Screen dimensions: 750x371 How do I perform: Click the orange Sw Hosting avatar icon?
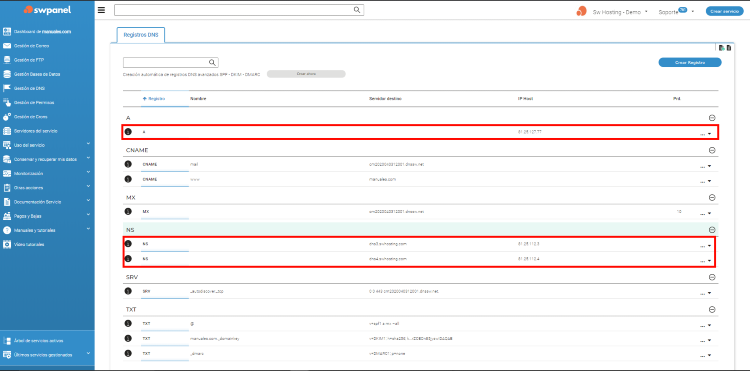coord(582,11)
